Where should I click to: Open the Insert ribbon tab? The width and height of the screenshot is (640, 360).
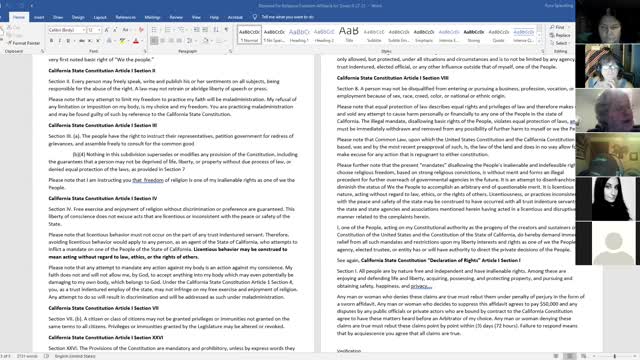tap(39, 17)
